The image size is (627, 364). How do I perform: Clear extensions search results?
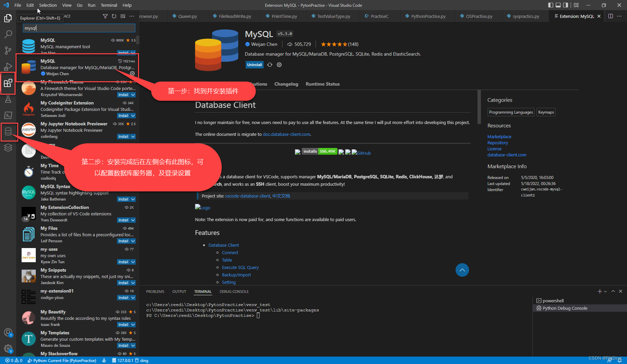[123, 16]
